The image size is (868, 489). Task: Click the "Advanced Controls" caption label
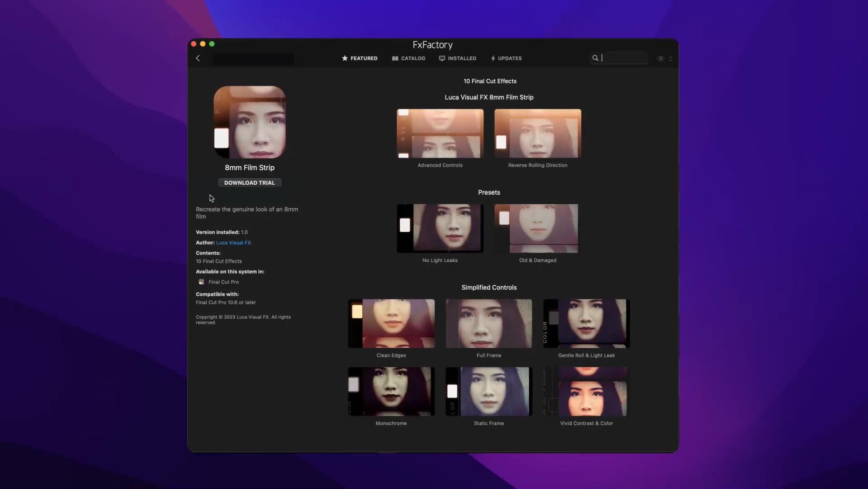pyautogui.click(x=440, y=165)
